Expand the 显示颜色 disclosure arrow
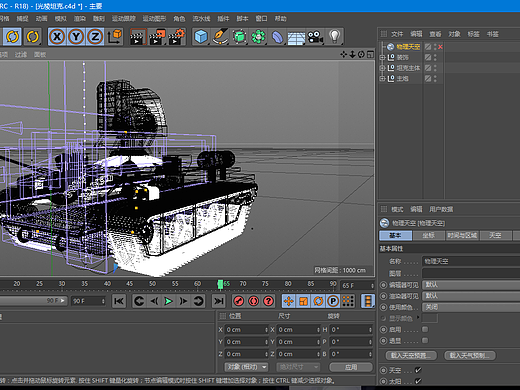 (418, 318)
